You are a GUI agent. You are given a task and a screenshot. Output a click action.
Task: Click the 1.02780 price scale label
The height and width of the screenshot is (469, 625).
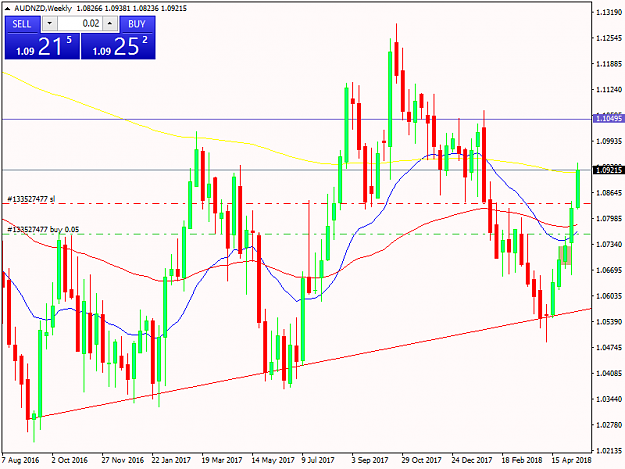pyautogui.click(x=609, y=425)
